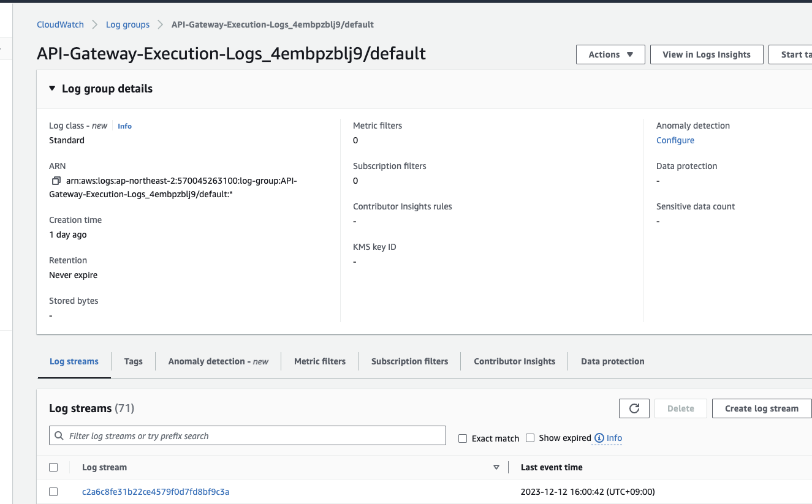Sort by the Log stream column arrow
This screenshot has height=504, width=812.
click(496, 467)
